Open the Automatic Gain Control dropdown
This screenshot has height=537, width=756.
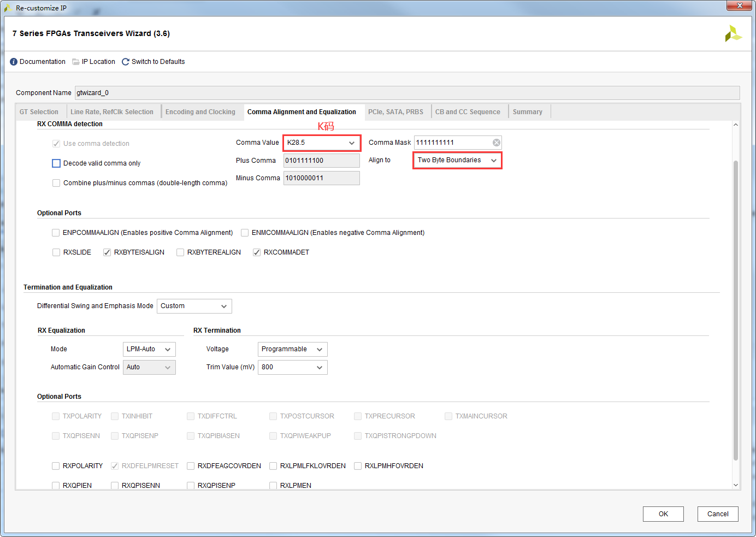[149, 367]
